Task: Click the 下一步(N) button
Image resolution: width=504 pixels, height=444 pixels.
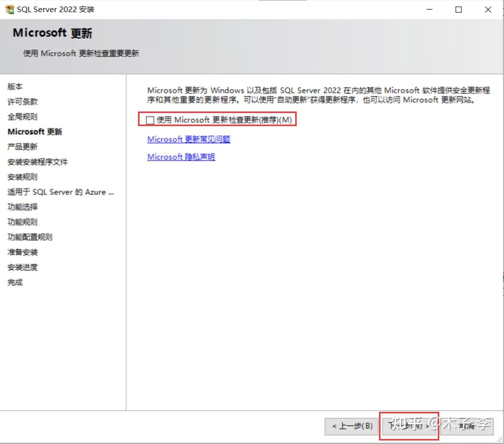Action: tap(409, 425)
